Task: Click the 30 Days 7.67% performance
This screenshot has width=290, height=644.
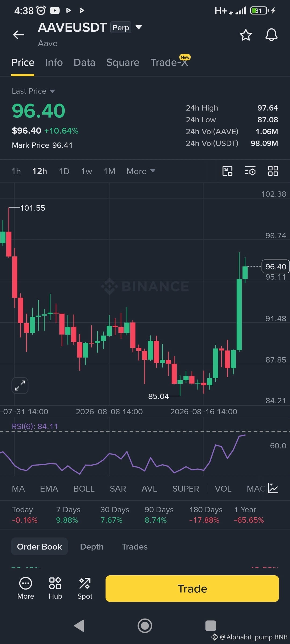Action: click(115, 515)
